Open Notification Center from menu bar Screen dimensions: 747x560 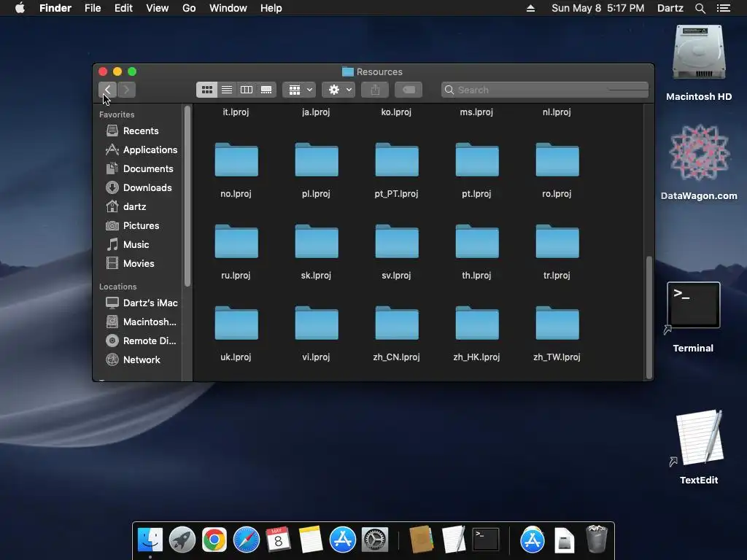click(x=724, y=8)
